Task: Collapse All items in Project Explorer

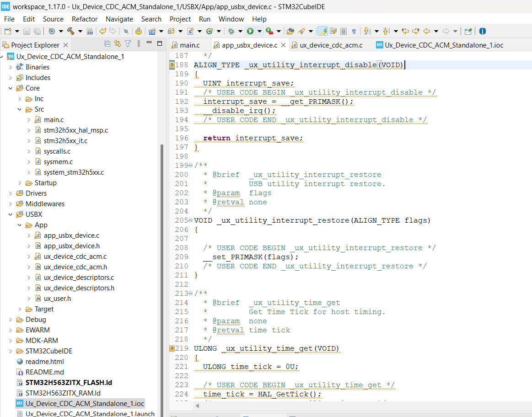Action: (107, 43)
